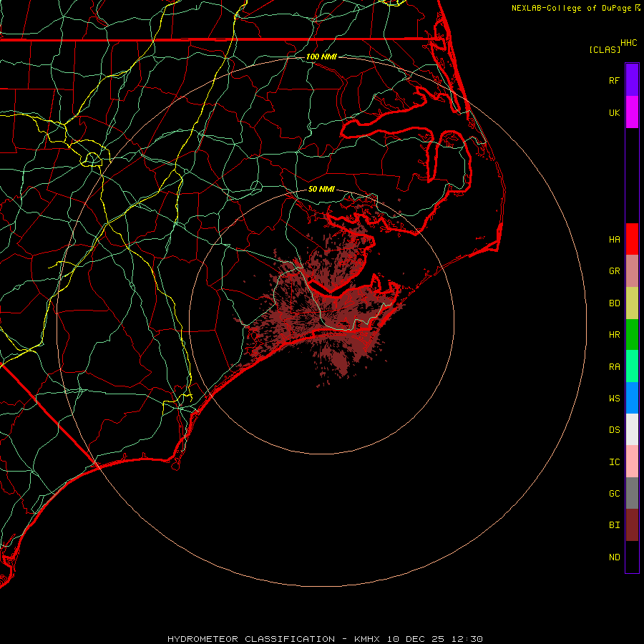Click the [CLAS] units label

605,49
